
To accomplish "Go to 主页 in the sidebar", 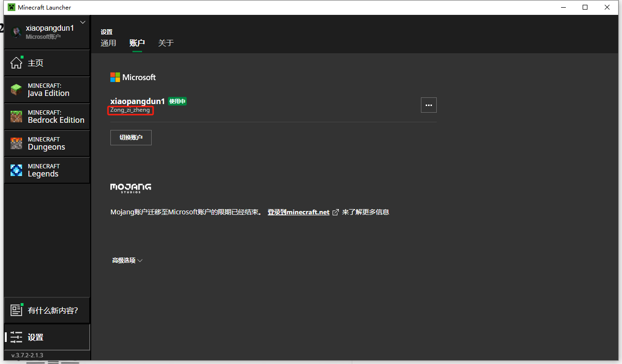I will (x=36, y=63).
